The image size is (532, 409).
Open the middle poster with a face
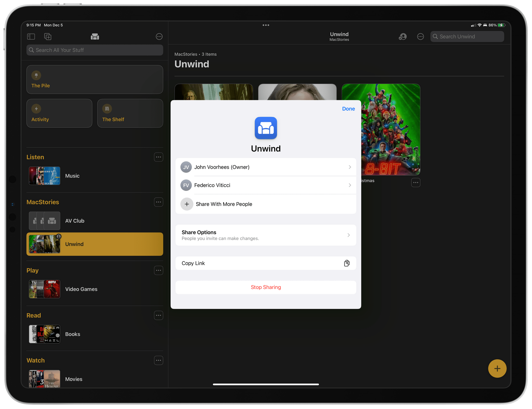point(297,92)
